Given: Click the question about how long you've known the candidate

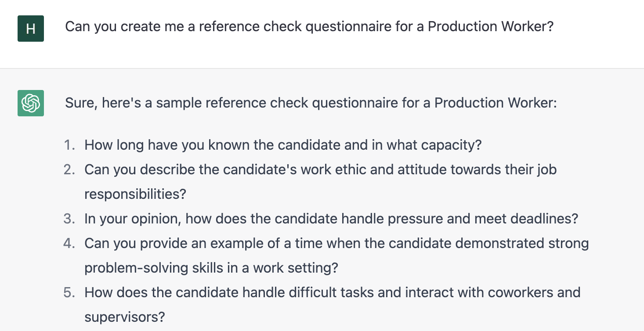Looking at the screenshot, I should coord(283,145).
